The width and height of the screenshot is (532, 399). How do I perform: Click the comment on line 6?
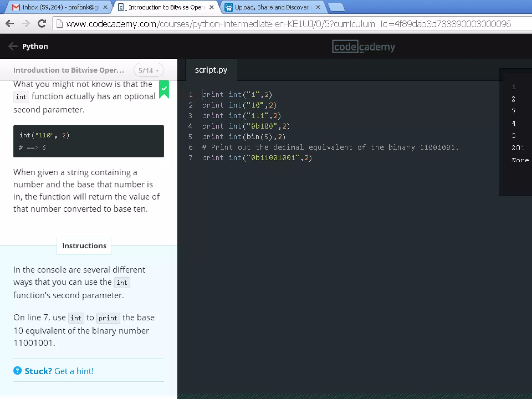[330, 147]
